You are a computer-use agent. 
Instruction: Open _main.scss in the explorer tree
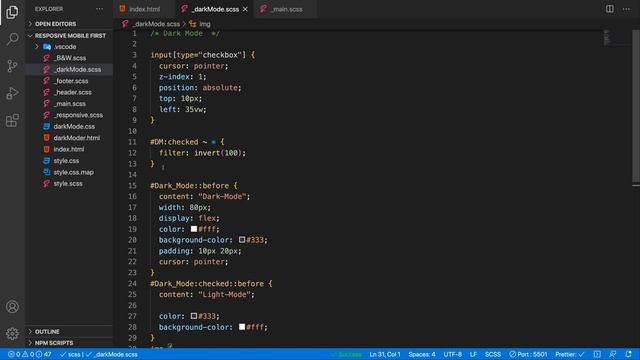[69, 104]
